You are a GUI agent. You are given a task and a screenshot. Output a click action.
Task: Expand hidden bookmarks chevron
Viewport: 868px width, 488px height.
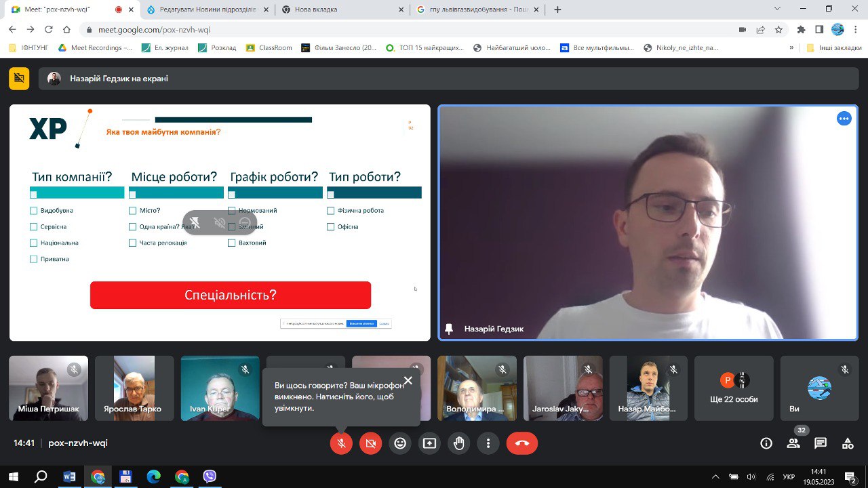coord(791,48)
